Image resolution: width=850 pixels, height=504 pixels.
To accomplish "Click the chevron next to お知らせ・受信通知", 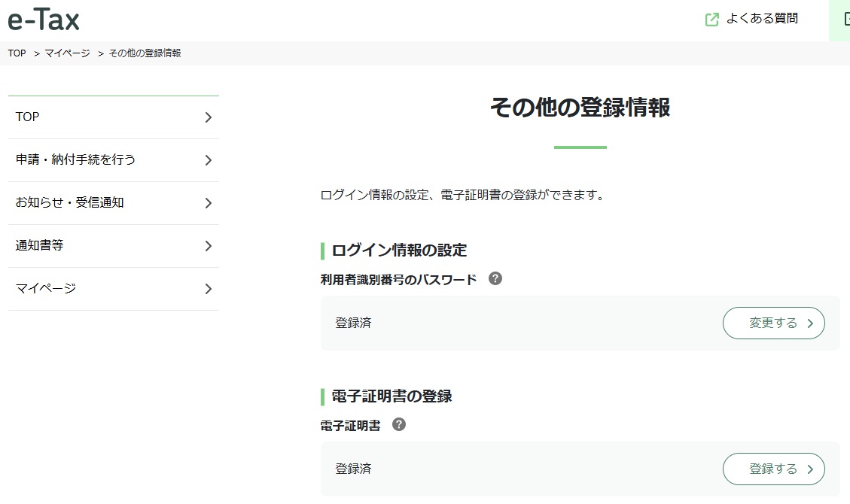I will [x=208, y=203].
